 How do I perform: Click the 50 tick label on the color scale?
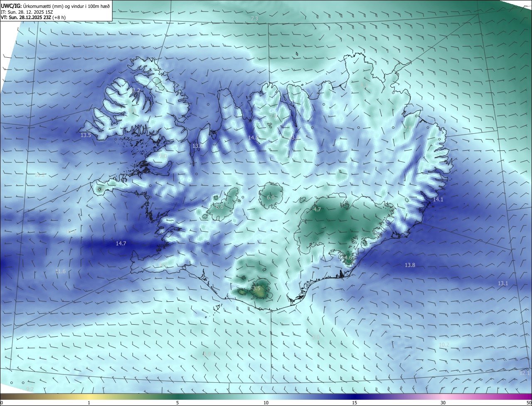click(x=529, y=403)
